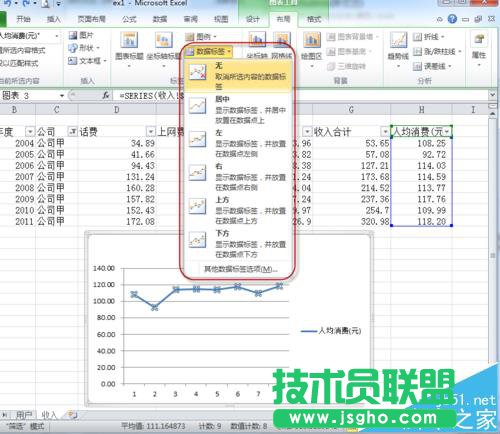
Task: Open the 涨/跌柱线 up/down bars options
Action: 437,51
